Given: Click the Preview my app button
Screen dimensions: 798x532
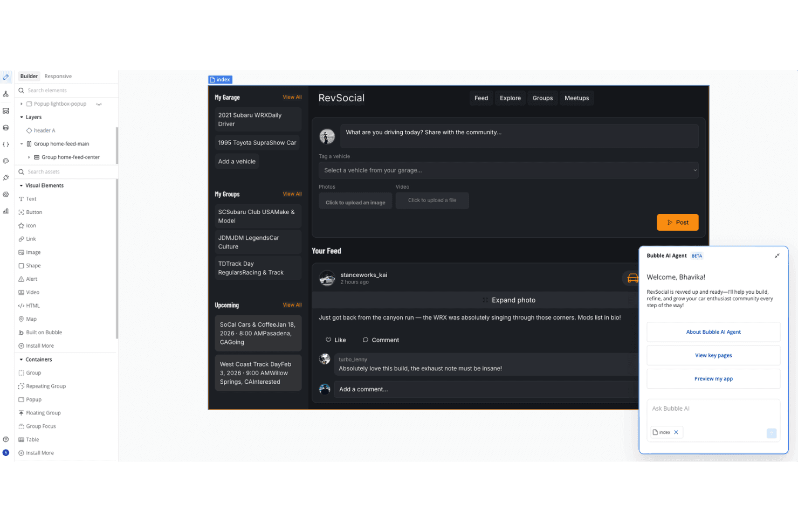Looking at the screenshot, I should click(713, 379).
